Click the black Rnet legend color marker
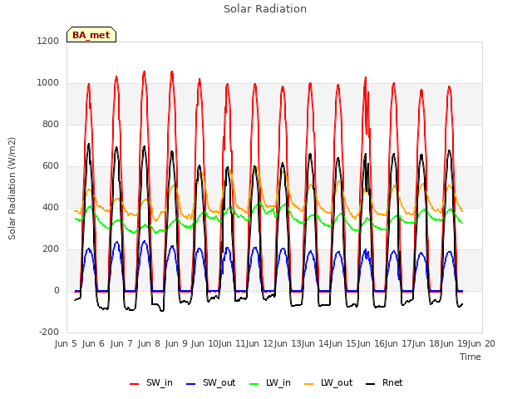The image size is (532, 399). coord(371,384)
